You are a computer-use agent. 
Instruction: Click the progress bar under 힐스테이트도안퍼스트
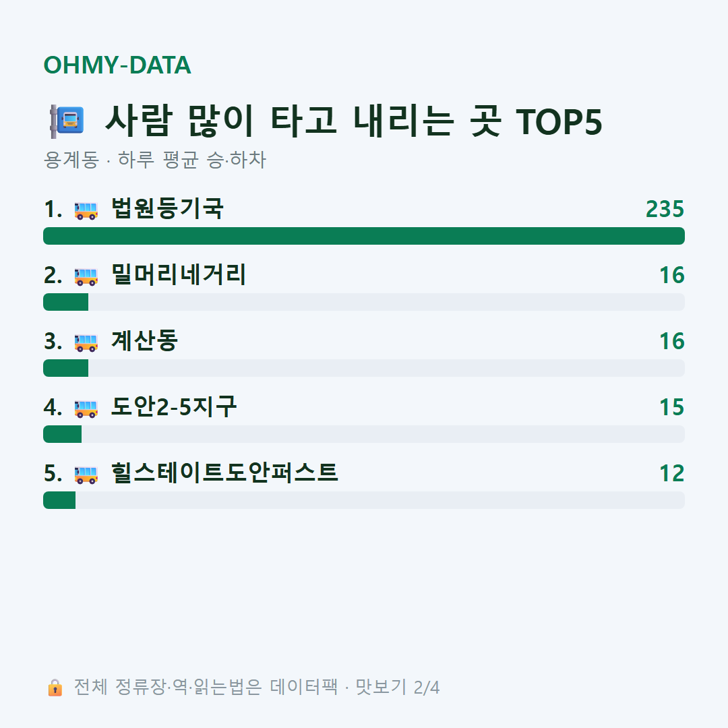pyautogui.click(x=364, y=500)
